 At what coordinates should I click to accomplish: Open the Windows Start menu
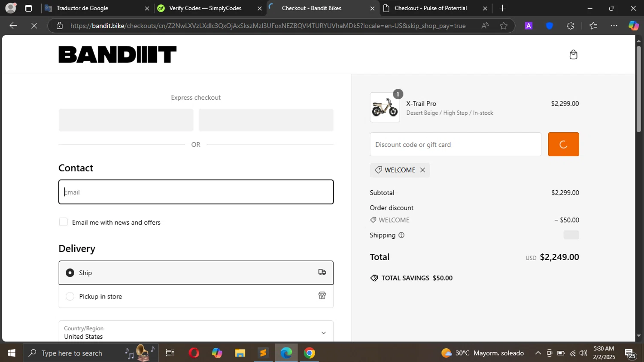(x=11, y=353)
